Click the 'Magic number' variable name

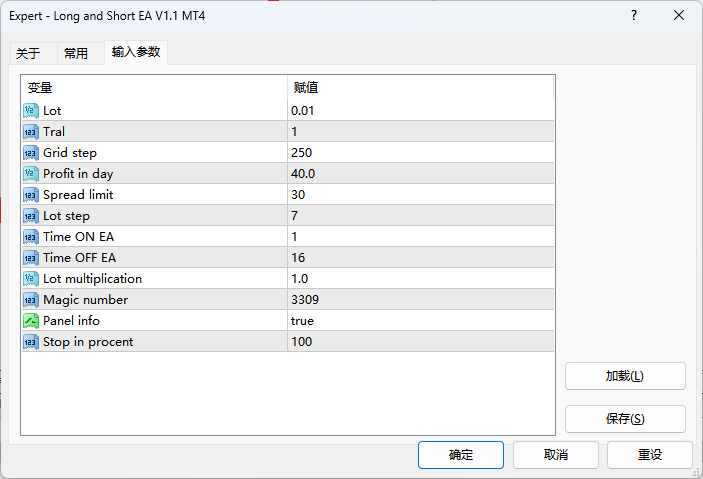pyautogui.click(x=86, y=300)
